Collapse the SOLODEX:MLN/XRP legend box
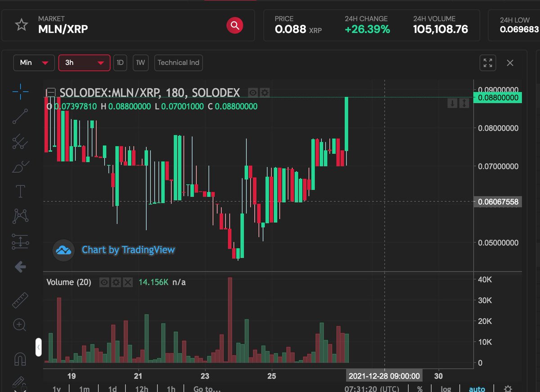540x392 pixels. tap(51, 93)
